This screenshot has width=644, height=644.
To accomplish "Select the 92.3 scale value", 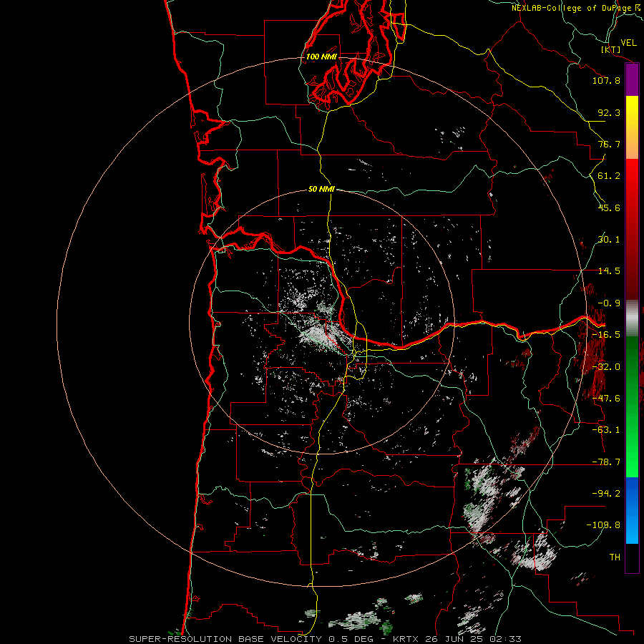I will click(609, 112).
